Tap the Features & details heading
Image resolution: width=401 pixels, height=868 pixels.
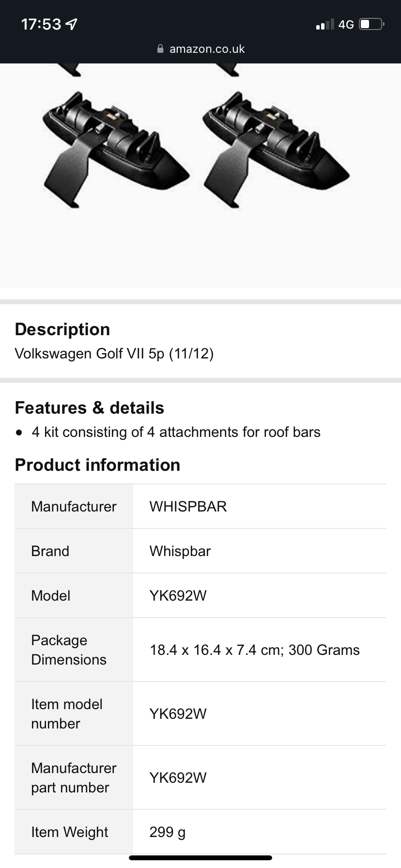[90, 408]
